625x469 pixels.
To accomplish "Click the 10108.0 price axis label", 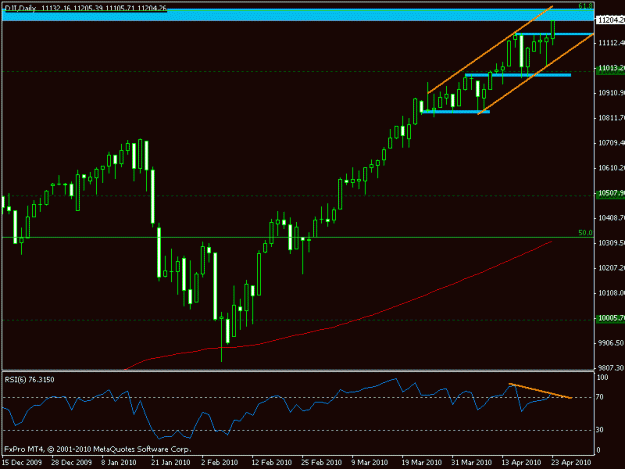I will click(x=611, y=293).
